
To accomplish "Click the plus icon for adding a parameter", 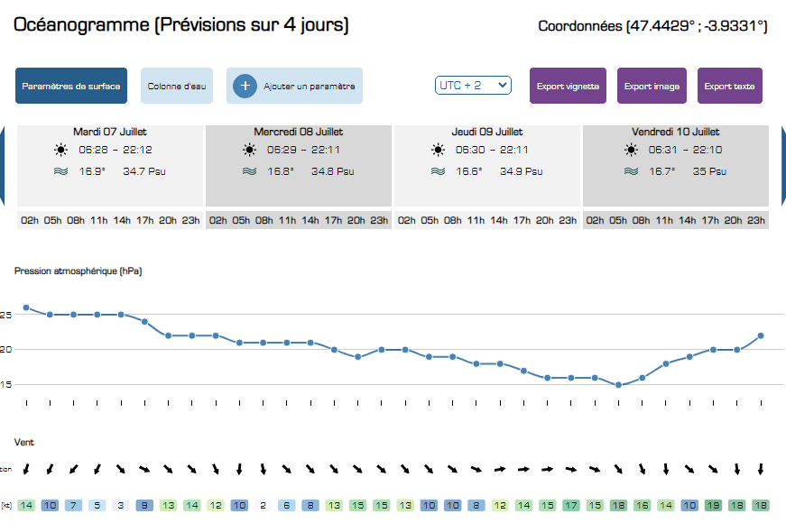I will (244, 86).
